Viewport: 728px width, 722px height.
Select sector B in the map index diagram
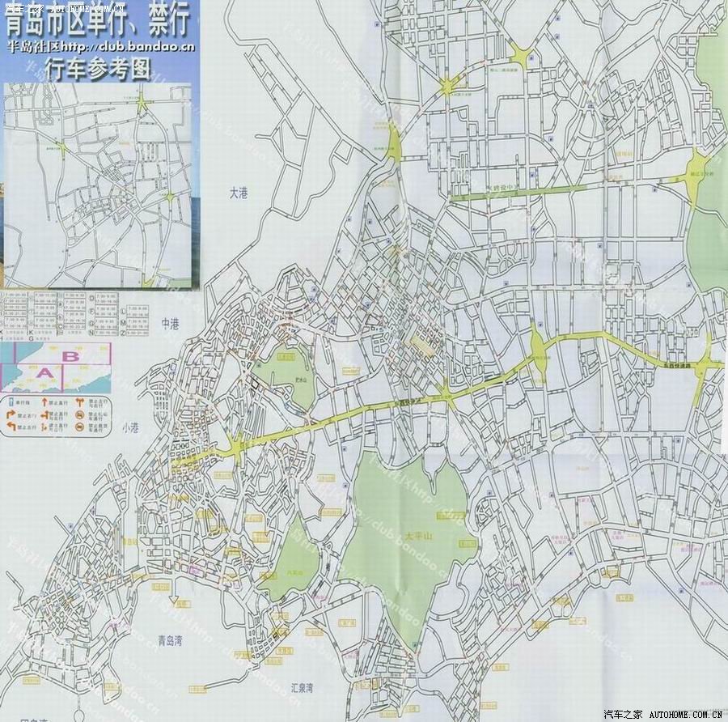(x=71, y=356)
